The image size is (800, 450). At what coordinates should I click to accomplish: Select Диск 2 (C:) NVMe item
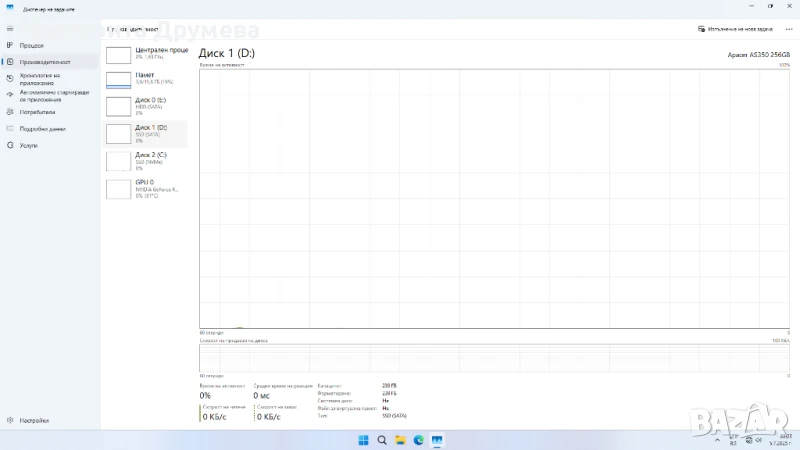tap(146, 160)
